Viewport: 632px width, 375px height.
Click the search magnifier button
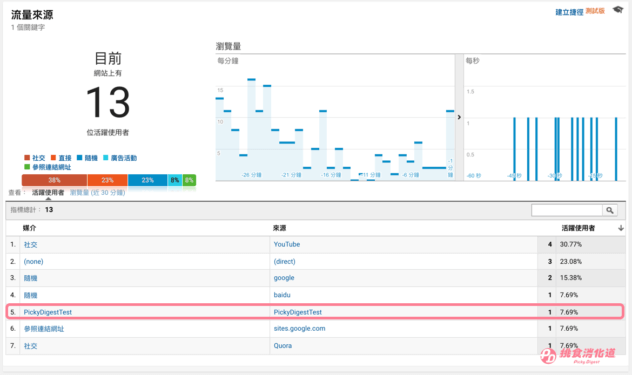pyautogui.click(x=610, y=210)
